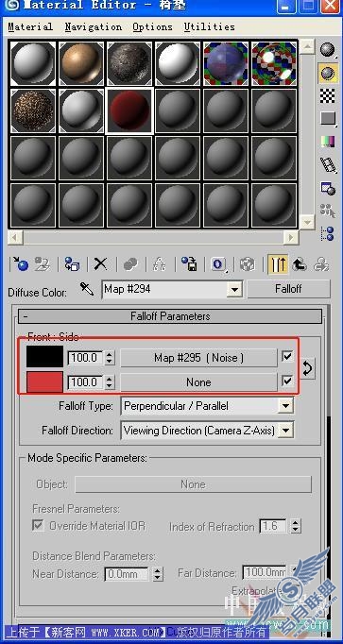Collapse the Falloff Parameters rollout
The image size is (343, 644).
pyautogui.click(x=170, y=316)
